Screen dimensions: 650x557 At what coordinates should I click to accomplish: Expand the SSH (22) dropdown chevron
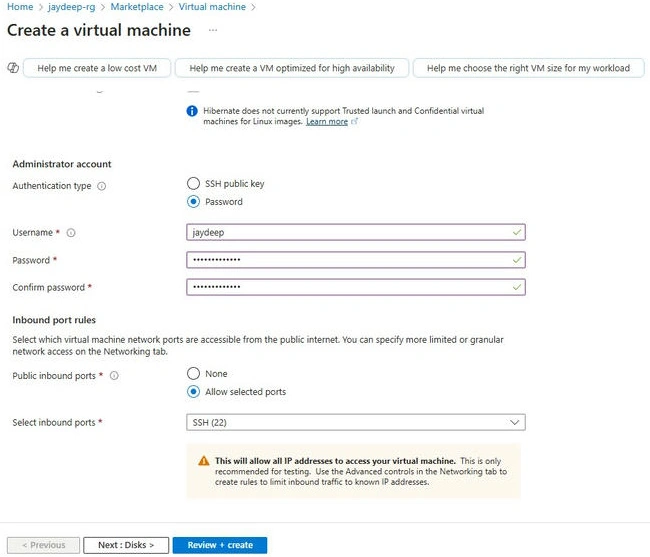(x=514, y=422)
